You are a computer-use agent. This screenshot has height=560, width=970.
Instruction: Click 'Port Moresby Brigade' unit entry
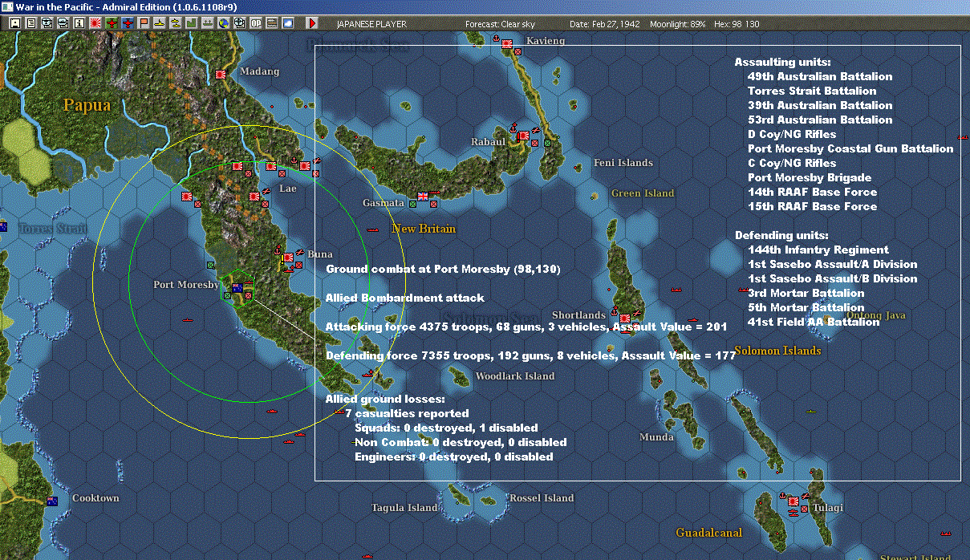click(810, 177)
